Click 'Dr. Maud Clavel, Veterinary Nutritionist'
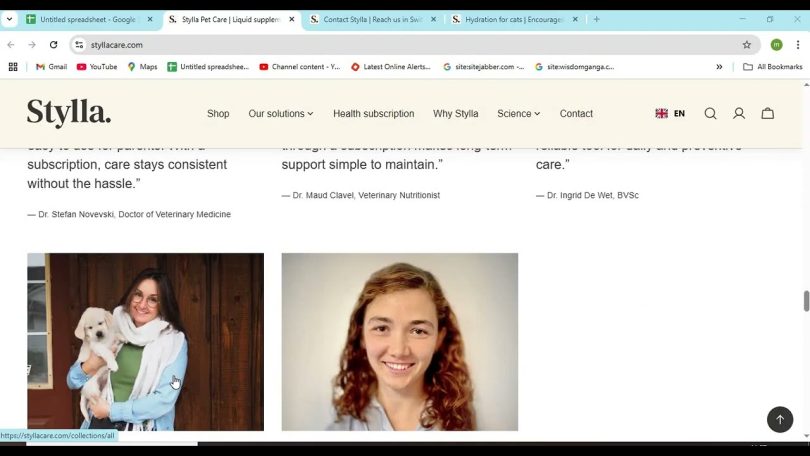The image size is (810, 456). 366,195
